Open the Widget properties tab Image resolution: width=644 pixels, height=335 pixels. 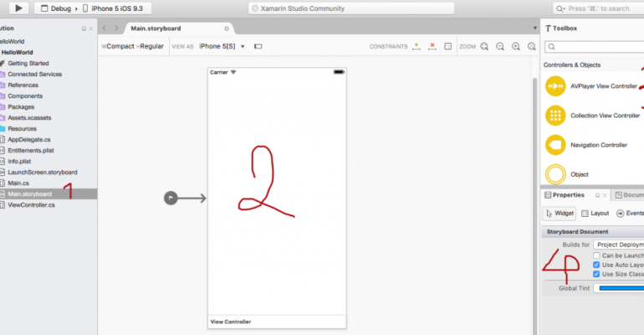click(560, 214)
